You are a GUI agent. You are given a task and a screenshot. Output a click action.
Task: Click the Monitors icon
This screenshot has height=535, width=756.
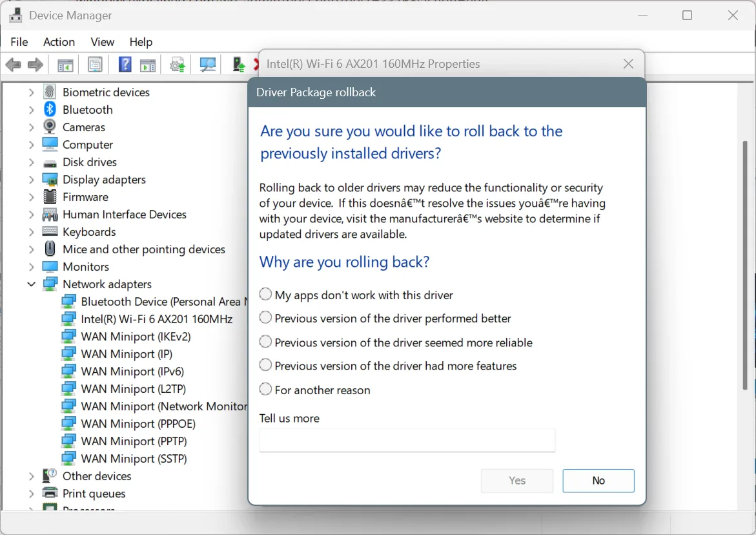pyautogui.click(x=50, y=266)
